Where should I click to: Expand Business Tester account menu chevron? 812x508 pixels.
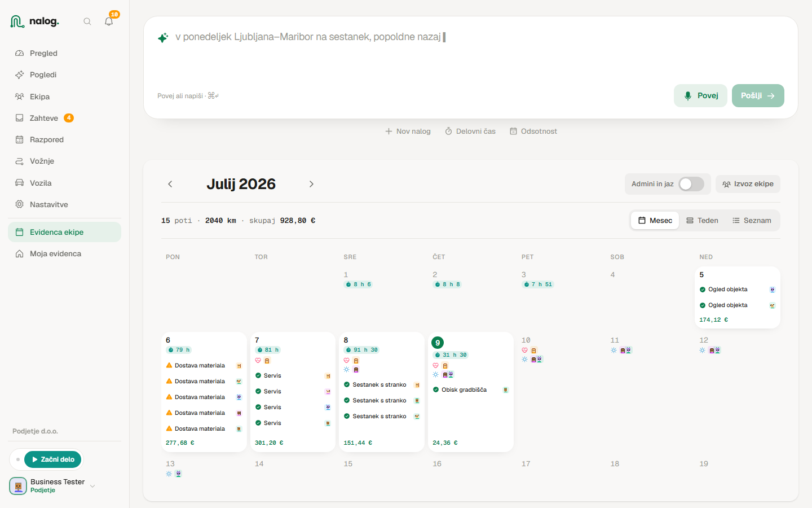tap(92, 486)
